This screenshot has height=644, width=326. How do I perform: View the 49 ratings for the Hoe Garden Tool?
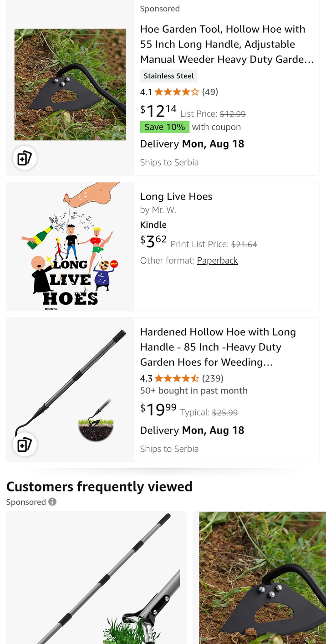pyautogui.click(x=210, y=92)
